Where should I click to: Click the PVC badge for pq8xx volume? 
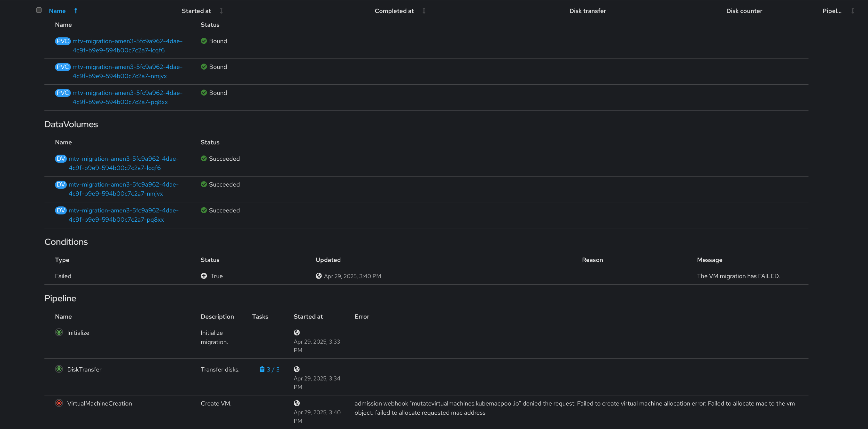coord(63,93)
